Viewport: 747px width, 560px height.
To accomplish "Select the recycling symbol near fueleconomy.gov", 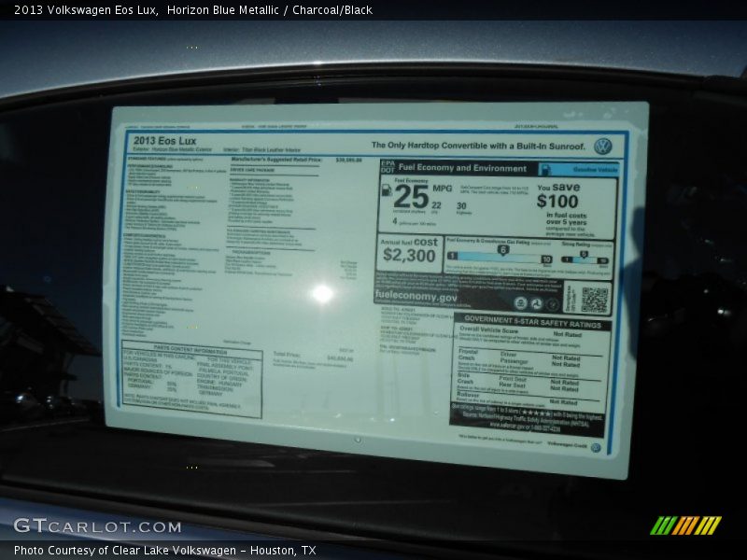I will tap(537, 303).
